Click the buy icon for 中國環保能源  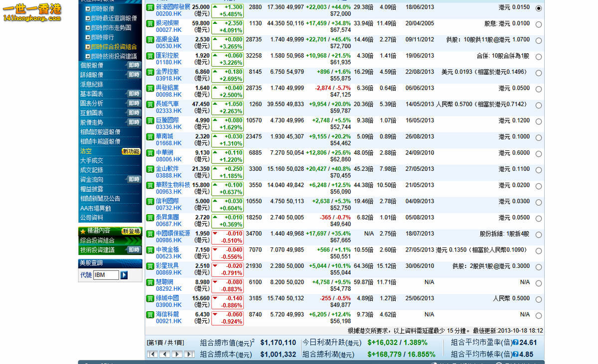click(150, 234)
